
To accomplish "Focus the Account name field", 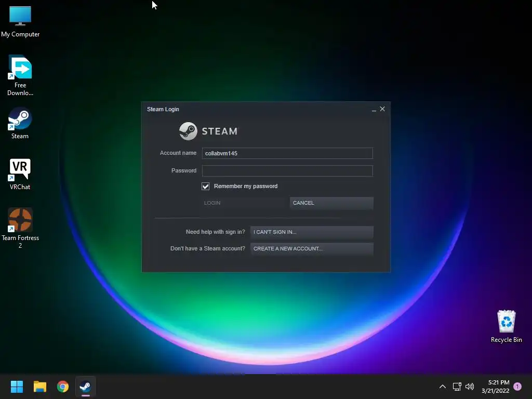I will click(x=287, y=153).
